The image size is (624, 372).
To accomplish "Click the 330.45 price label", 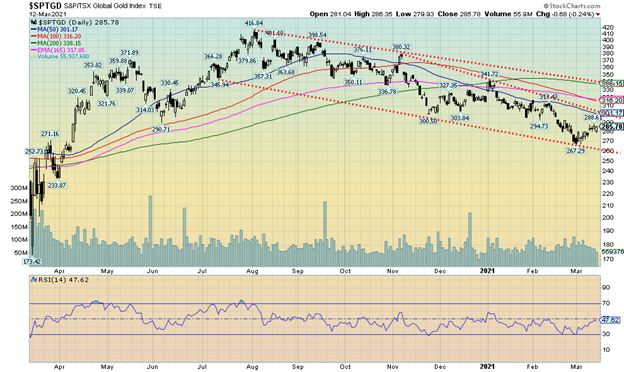I will (170, 83).
